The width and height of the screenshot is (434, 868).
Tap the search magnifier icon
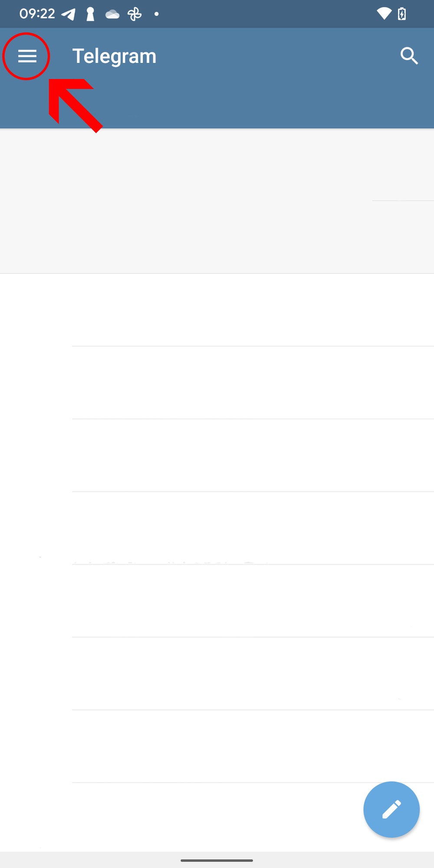(x=409, y=56)
